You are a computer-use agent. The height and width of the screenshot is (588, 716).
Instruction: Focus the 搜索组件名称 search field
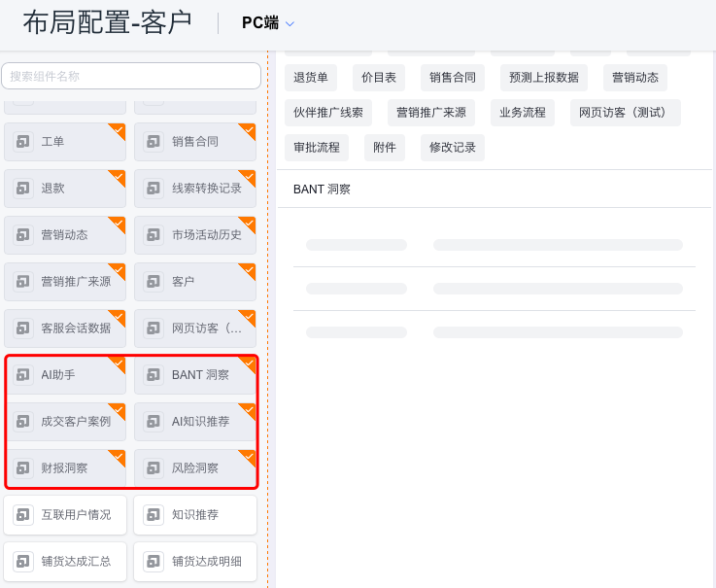pos(131,76)
